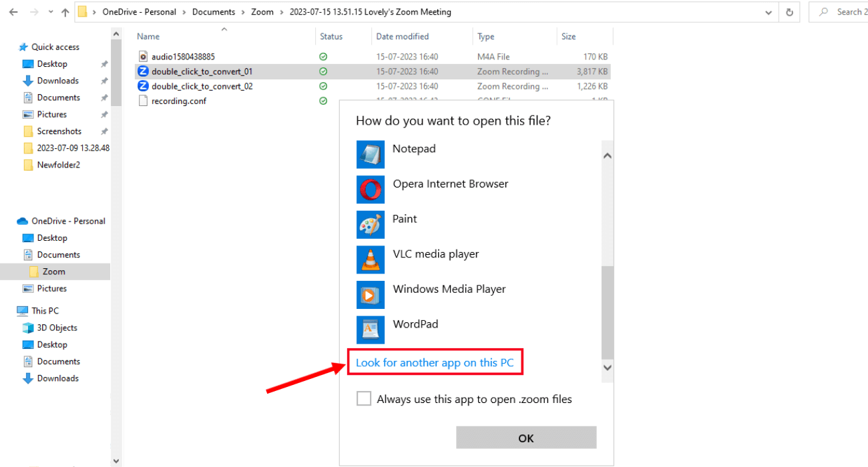The image size is (868, 467).
Task: Click the Quick access star icon
Action: [23, 47]
